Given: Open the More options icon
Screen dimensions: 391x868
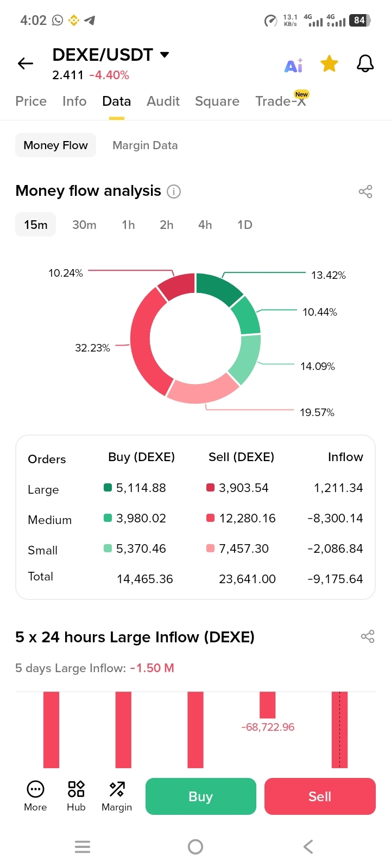Looking at the screenshot, I should pyautogui.click(x=35, y=796).
